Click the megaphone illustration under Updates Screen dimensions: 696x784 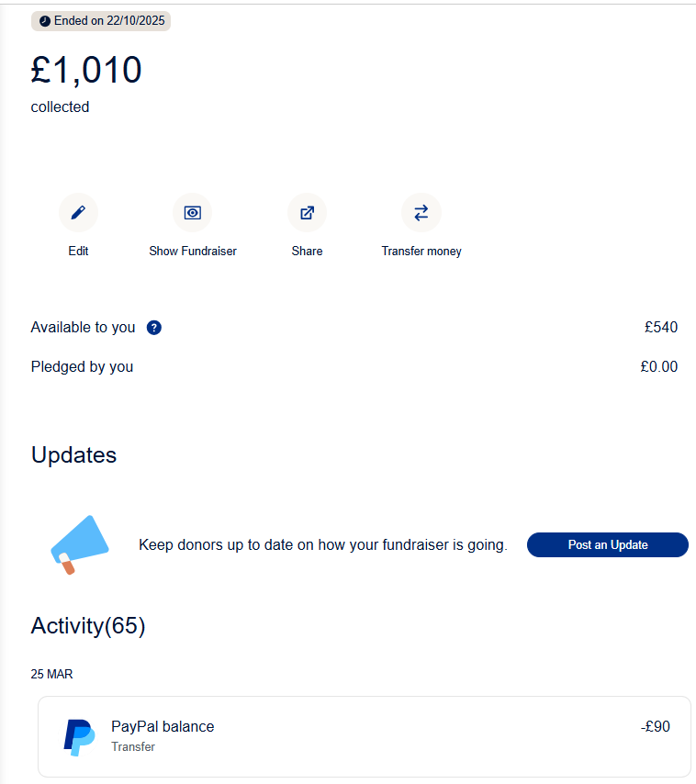79,544
